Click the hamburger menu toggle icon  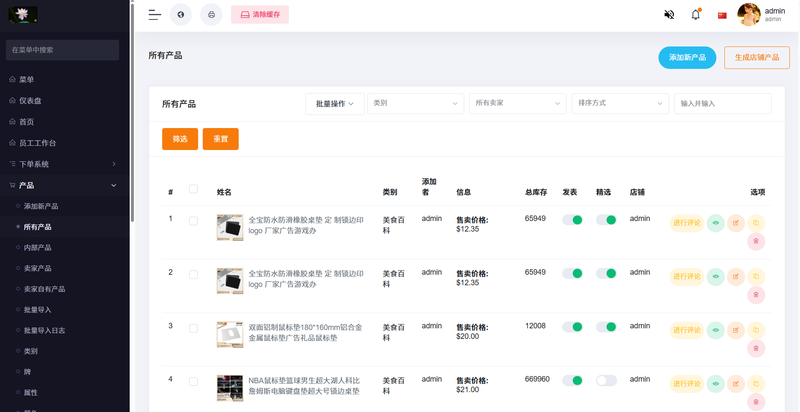pyautogui.click(x=154, y=15)
